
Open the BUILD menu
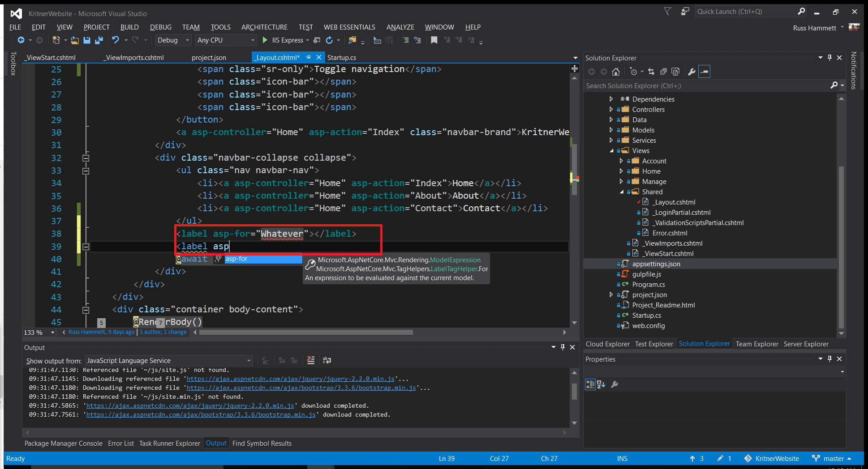(129, 27)
